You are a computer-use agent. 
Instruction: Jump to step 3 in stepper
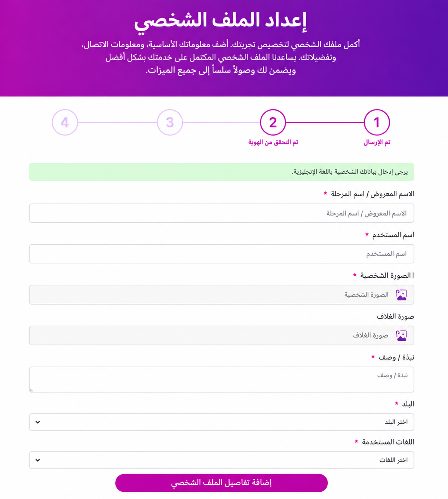coord(170,122)
